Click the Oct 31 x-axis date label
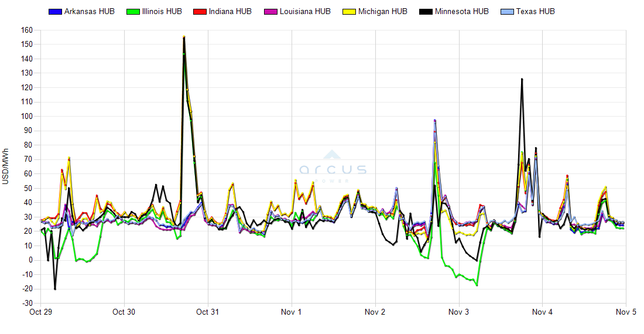644x334 pixels. point(208,312)
